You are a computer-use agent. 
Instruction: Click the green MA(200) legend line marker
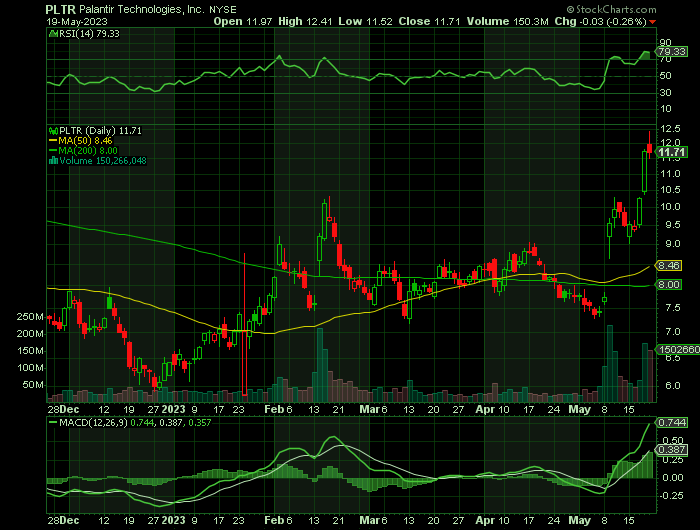[53, 150]
